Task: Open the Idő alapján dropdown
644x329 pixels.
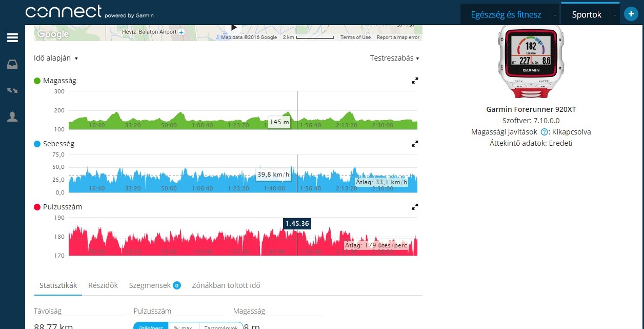Action: point(56,59)
